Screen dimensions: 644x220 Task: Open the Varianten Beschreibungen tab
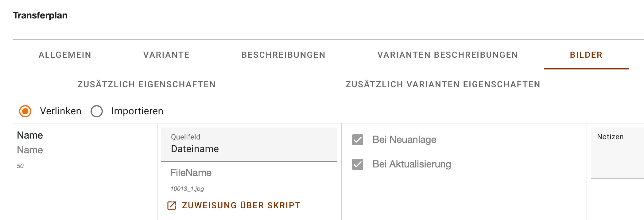(x=448, y=55)
